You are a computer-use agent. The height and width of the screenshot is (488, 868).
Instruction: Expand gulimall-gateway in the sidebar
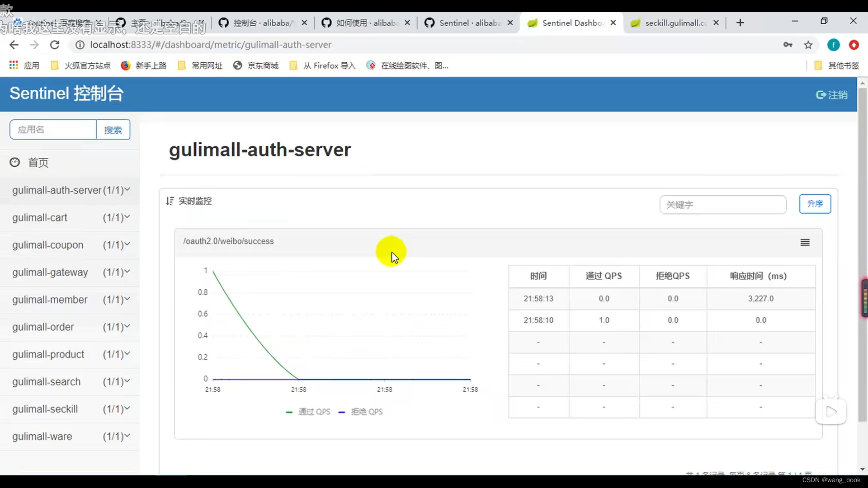click(x=70, y=272)
